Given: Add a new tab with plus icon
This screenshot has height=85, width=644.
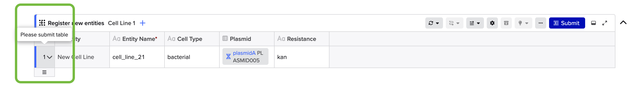Looking at the screenshot, I should pyautogui.click(x=142, y=23).
